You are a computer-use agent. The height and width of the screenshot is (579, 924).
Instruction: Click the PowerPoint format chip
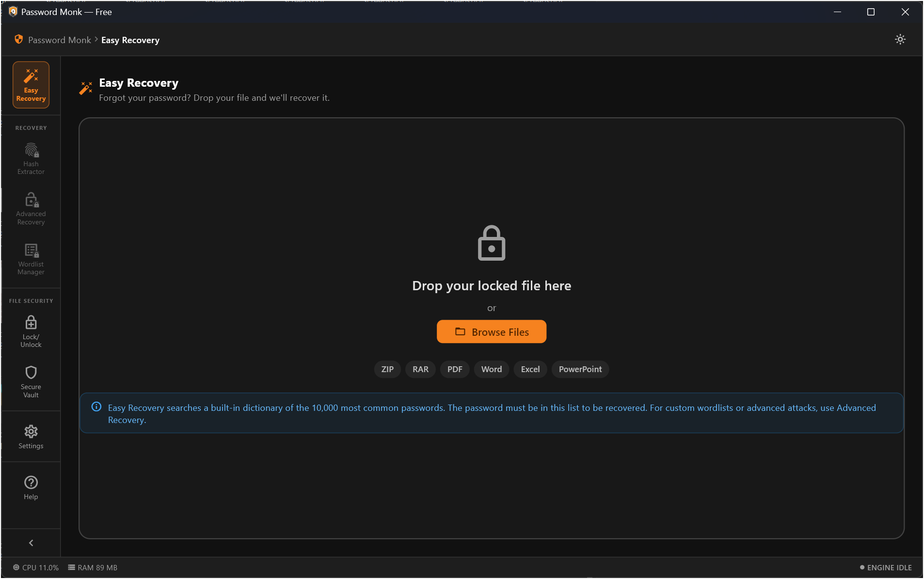coord(580,369)
